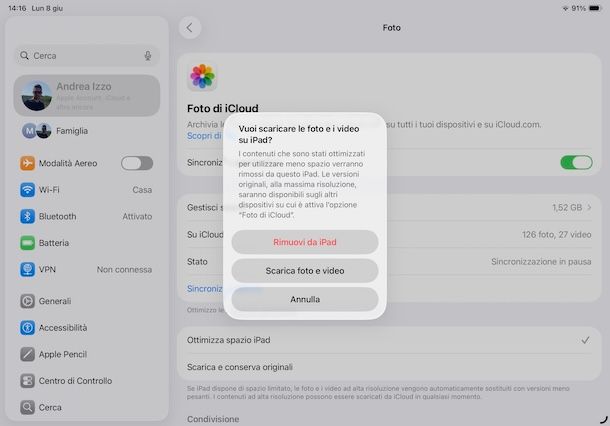Screen dimensions: 610x426
Task: Click the magnifier icon in search field
Action: pyautogui.click(x=25, y=55)
